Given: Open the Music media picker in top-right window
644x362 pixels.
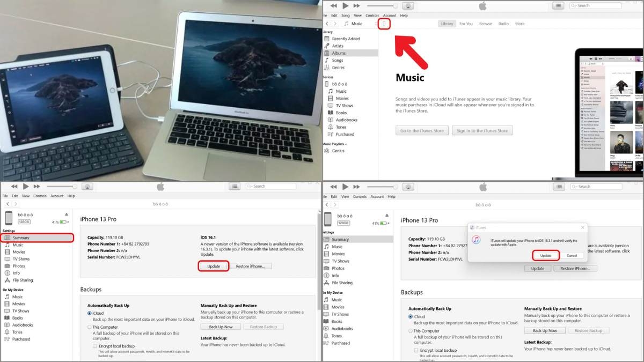Looking at the screenshot, I should click(360, 24).
